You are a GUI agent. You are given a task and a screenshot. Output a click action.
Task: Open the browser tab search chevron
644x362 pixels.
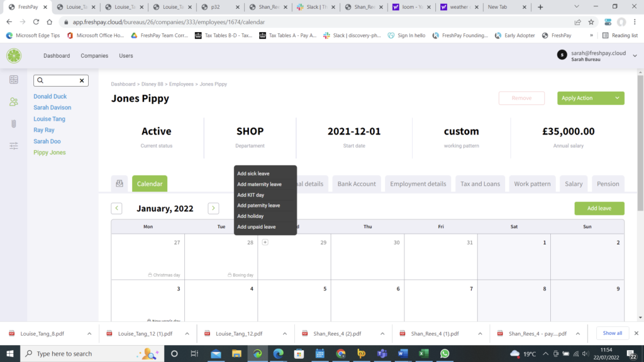tap(577, 6)
